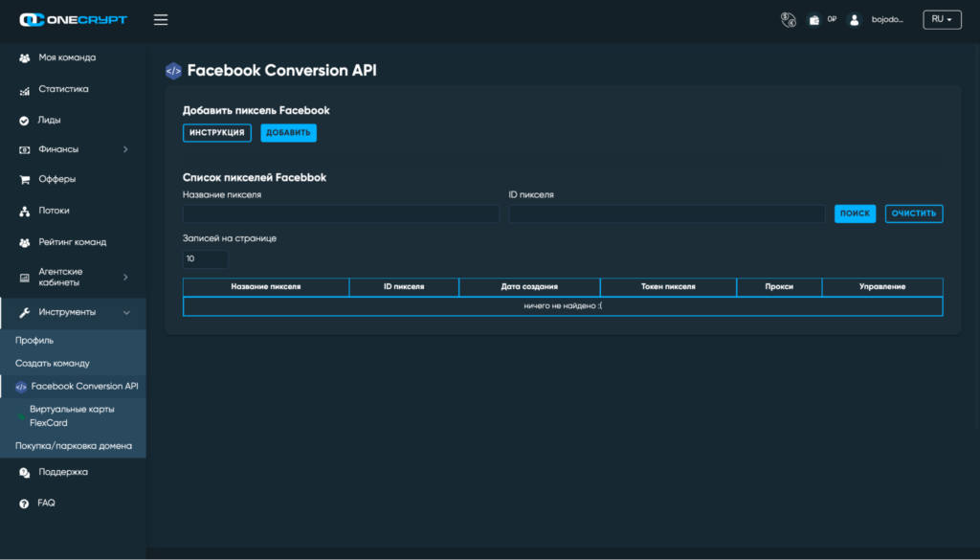Click the Токен пикселя column header
The width and height of the screenshot is (980, 560).
click(668, 287)
